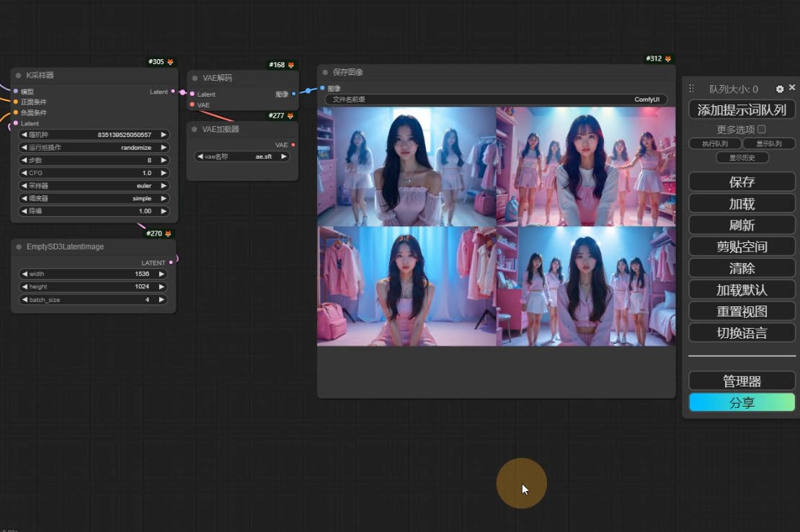This screenshot has width=800, height=532.
Task: Increase 步数 using the right arrow
Action: pos(164,160)
